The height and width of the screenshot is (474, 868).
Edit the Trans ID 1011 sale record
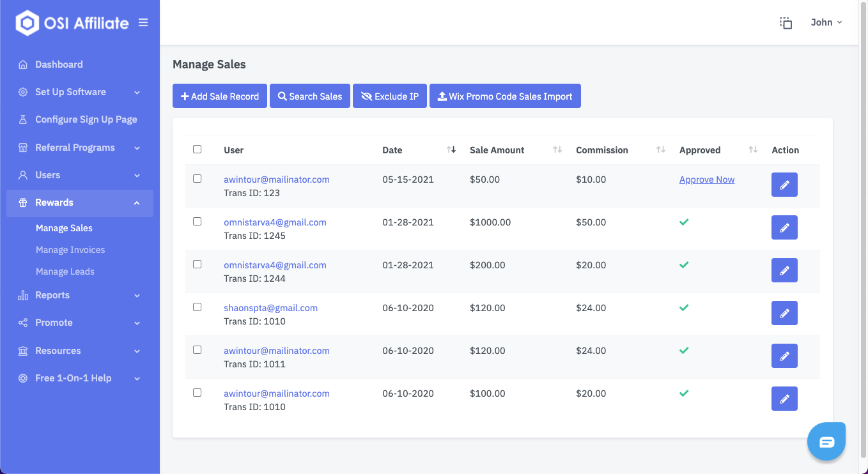[784, 356]
